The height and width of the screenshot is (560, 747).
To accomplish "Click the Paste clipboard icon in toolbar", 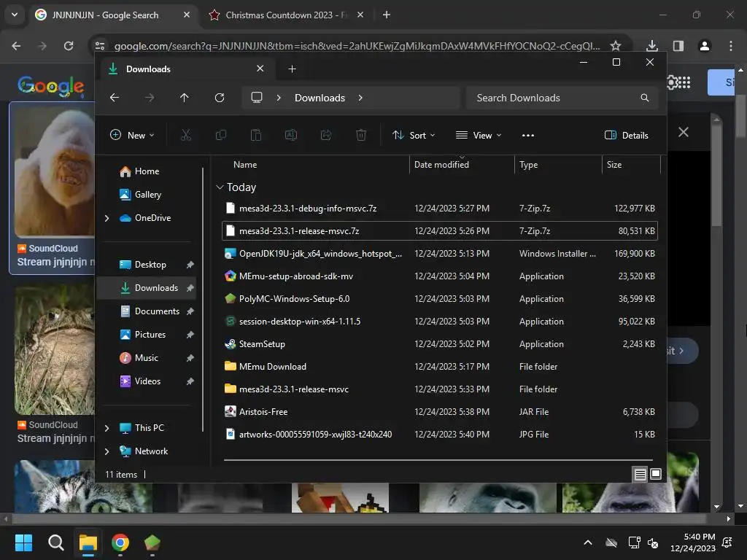I will 256,135.
